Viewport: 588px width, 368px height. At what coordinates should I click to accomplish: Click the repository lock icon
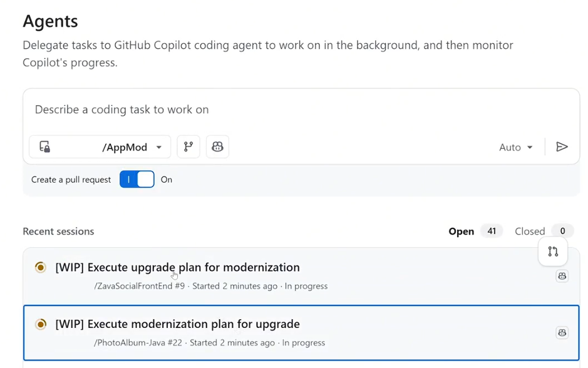[x=44, y=147]
